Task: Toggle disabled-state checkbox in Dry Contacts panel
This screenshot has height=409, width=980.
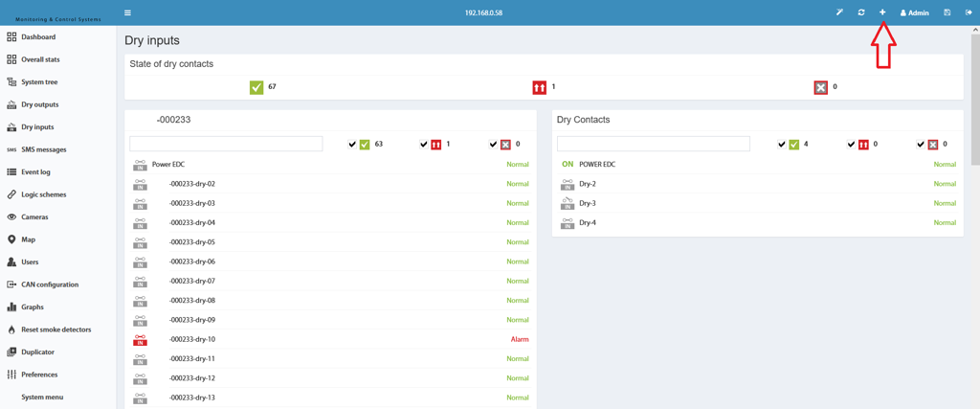Action: [x=921, y=144]
